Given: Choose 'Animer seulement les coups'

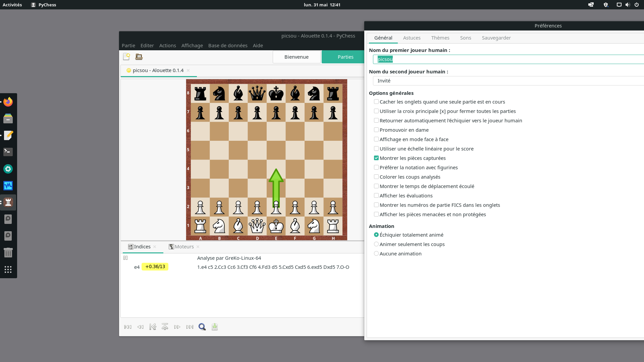Looking at the screenshot, I should coord(376,244).
